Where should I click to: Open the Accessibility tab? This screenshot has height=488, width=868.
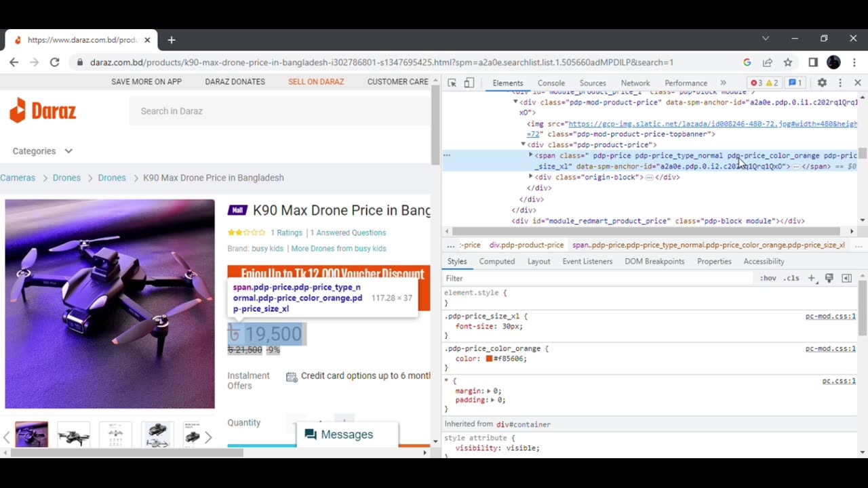[764, 261]
